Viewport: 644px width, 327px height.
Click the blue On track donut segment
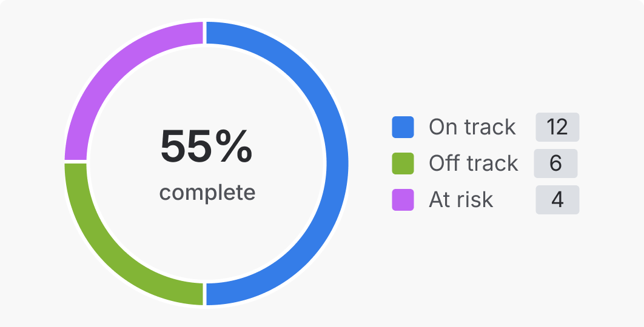[337, 163]
